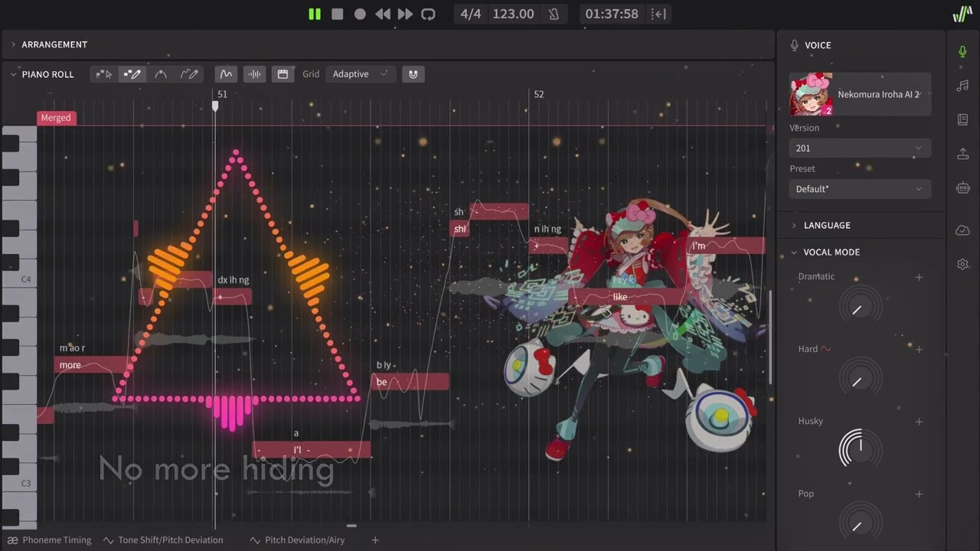Viewport: 980px width, 551px height.
Task: Select the Phoneme Timing parameter tab
Action: coord(49,540)
